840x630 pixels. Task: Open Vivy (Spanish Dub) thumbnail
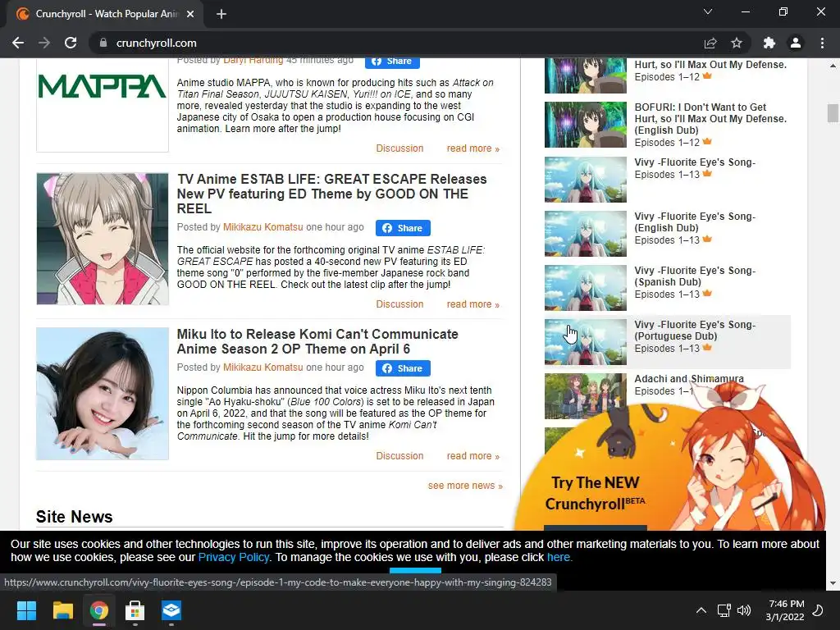586,288
